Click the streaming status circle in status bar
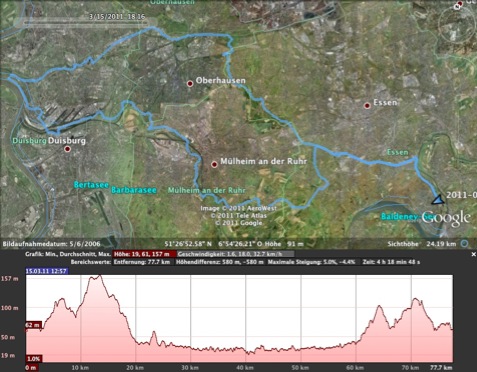This screenshot has height=372, width=477. pos(464,244)
